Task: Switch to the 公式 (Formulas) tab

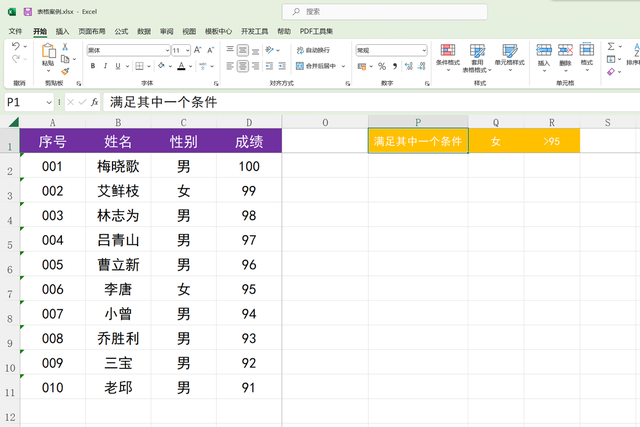Action: 121,31
